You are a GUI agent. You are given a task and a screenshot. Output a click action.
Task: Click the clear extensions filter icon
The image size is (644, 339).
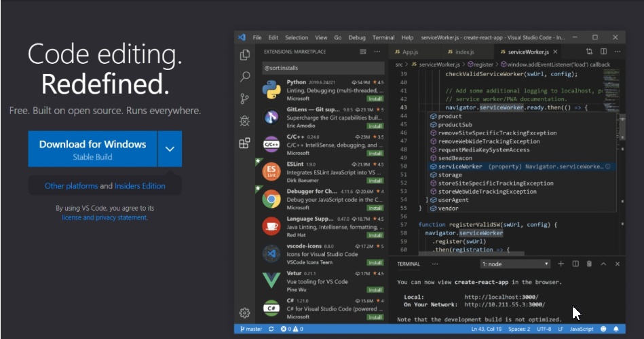pyautogui.click(x=363, y=52)
